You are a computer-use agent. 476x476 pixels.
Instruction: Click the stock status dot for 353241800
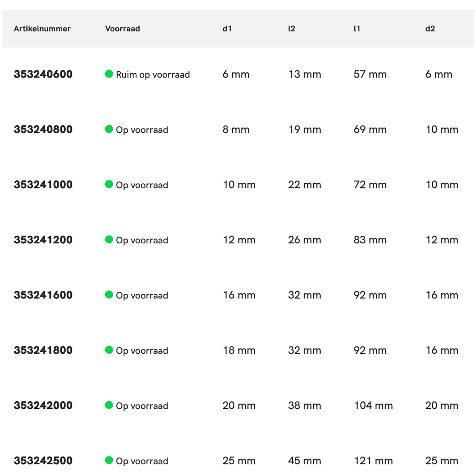coord(109,350)
